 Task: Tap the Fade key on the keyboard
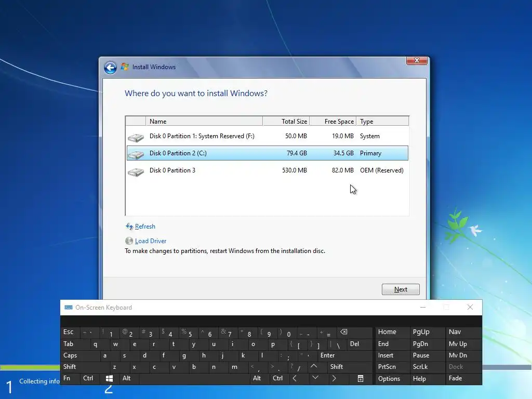point(463,379)
